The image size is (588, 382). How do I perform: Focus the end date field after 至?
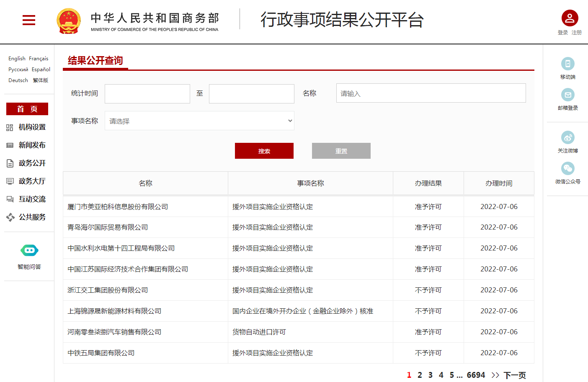pos(252,94)
